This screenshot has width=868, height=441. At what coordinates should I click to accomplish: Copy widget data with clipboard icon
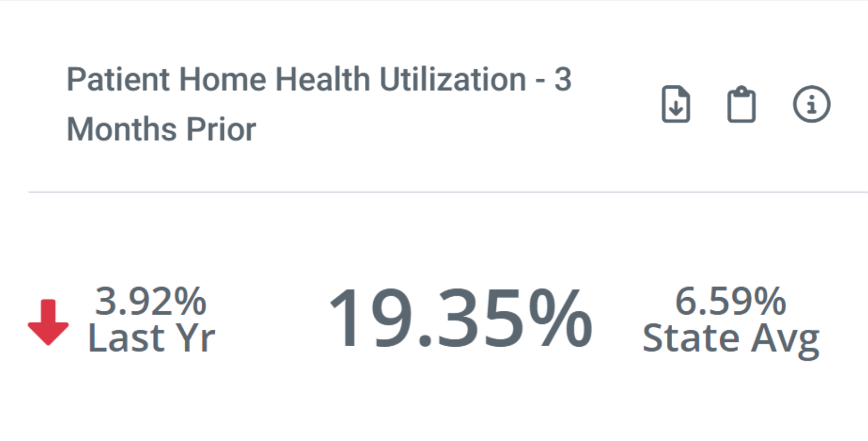(742, 104)
